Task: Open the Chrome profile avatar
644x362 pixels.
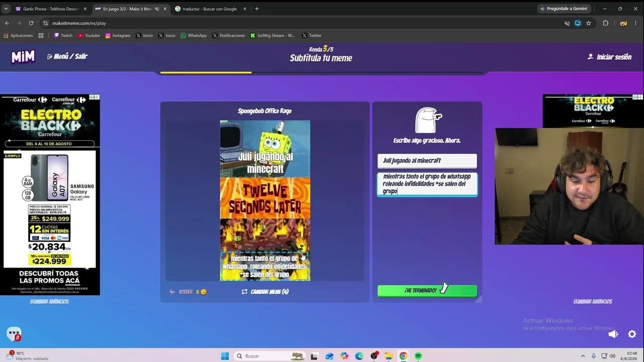Action: [x=623, y=23]
